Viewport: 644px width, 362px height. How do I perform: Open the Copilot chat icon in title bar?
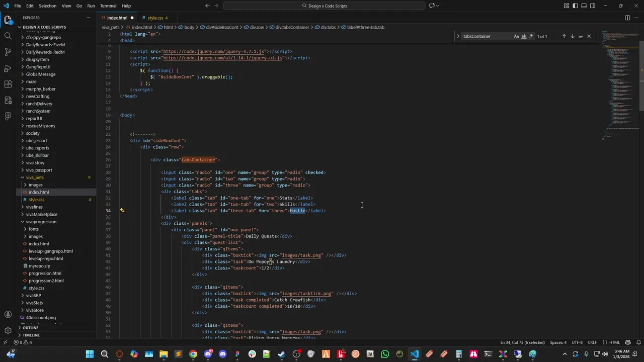(431, 6)
